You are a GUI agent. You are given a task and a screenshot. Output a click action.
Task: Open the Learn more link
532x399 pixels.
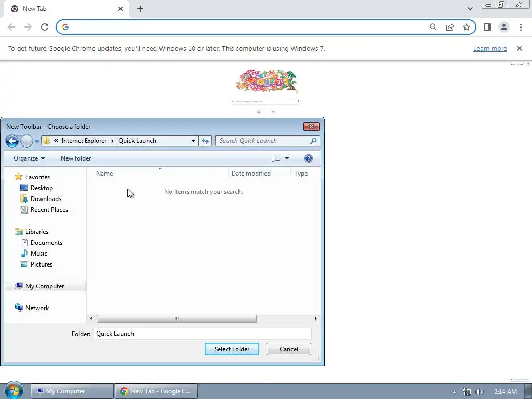(490, 48)
